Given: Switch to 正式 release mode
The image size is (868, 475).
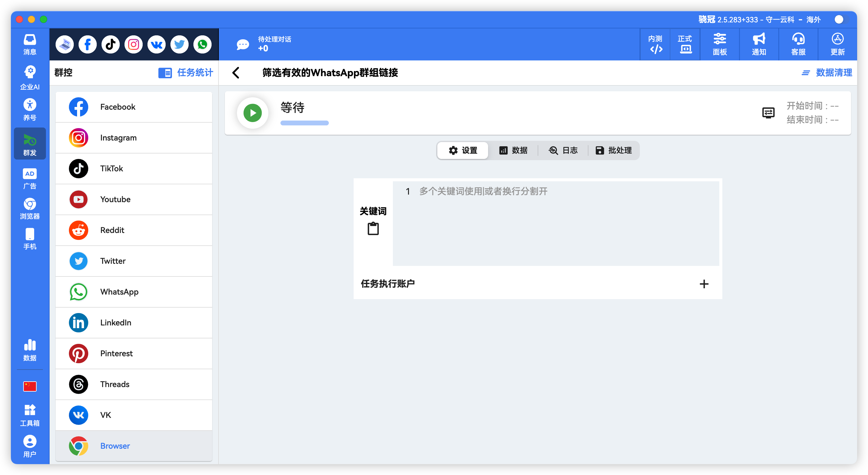Looking at the screenshot, I should pyautogui.click(x=685, y=44).
